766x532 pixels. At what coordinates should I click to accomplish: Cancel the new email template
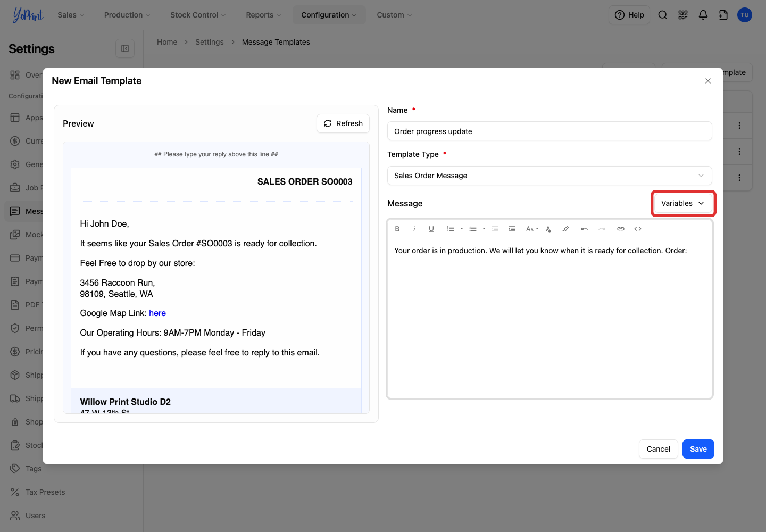(x=659, y=449)
